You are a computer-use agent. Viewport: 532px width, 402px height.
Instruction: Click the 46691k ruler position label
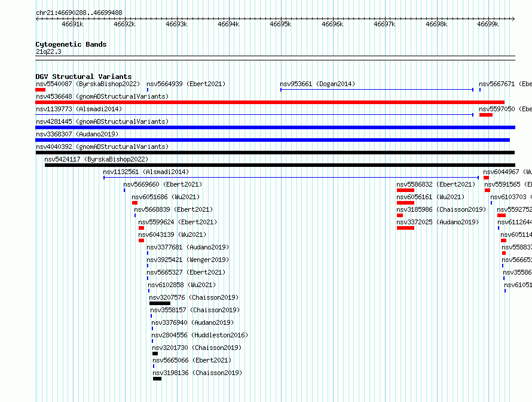(72, 24)
